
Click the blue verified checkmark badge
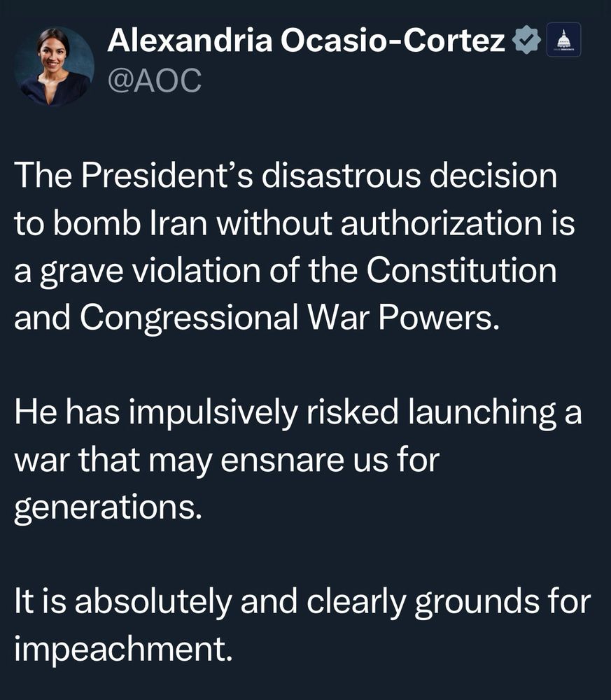pos(526,40)
